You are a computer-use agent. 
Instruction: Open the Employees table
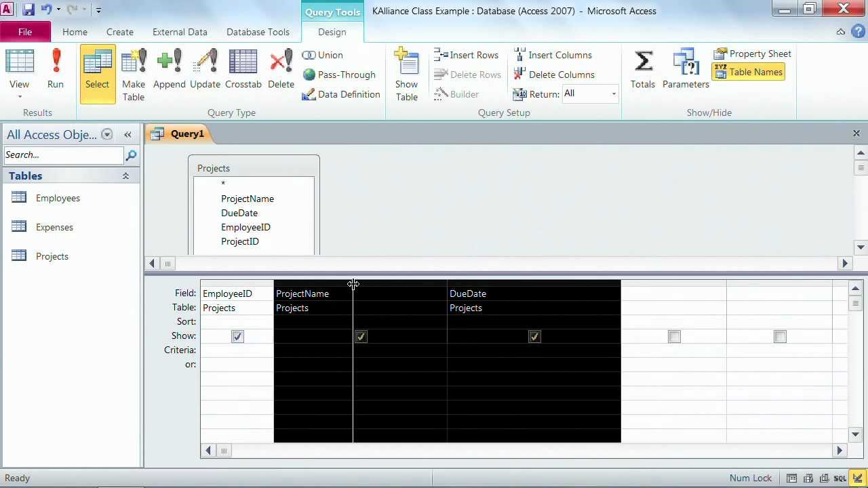tap(58, 198)
